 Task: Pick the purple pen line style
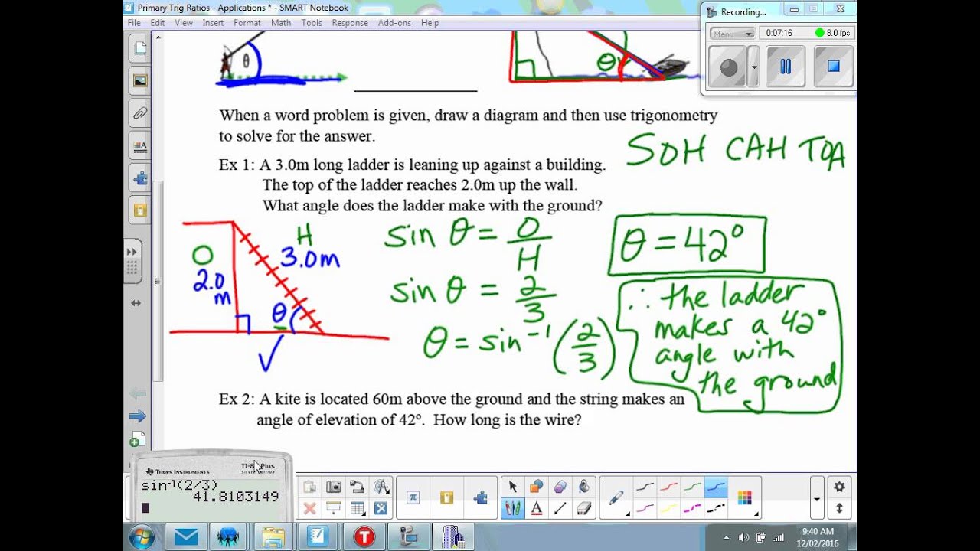click(x=645, y=508)
